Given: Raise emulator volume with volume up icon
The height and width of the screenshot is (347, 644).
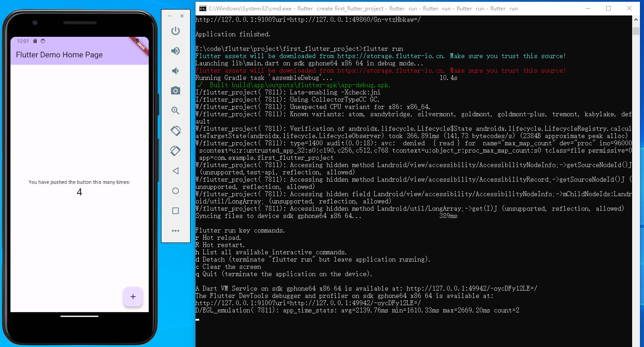Looking at the screenshot, I should pos(176,51).
